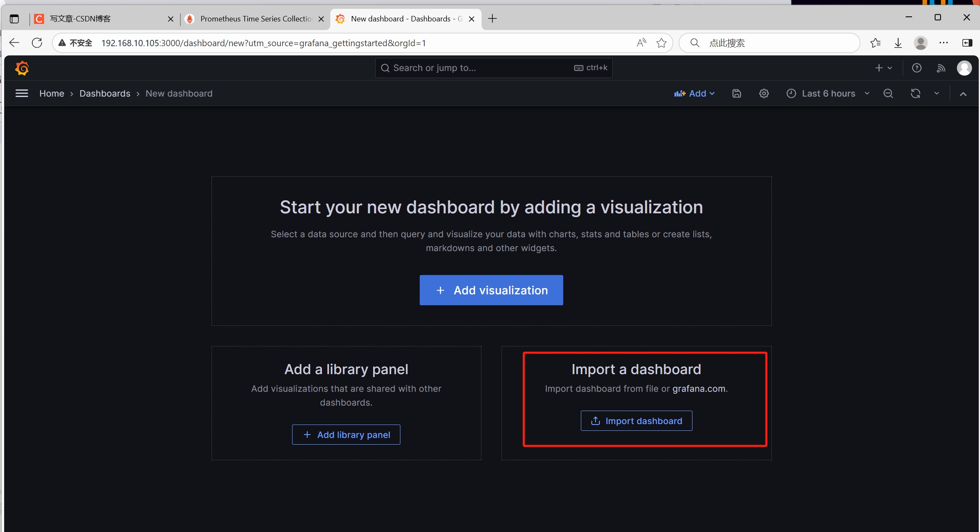Screen dimensions: 980x532
Task: Open the grafana.com link
Action: [x=699, y=389]
